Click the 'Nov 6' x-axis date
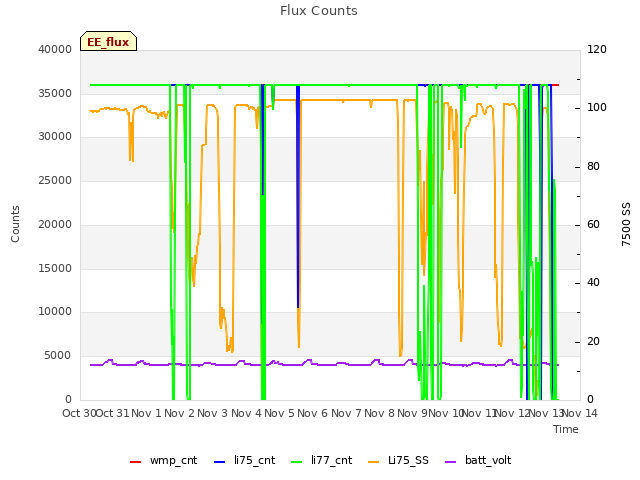Screen dimensions: 640x480 [x=313, y=413]
